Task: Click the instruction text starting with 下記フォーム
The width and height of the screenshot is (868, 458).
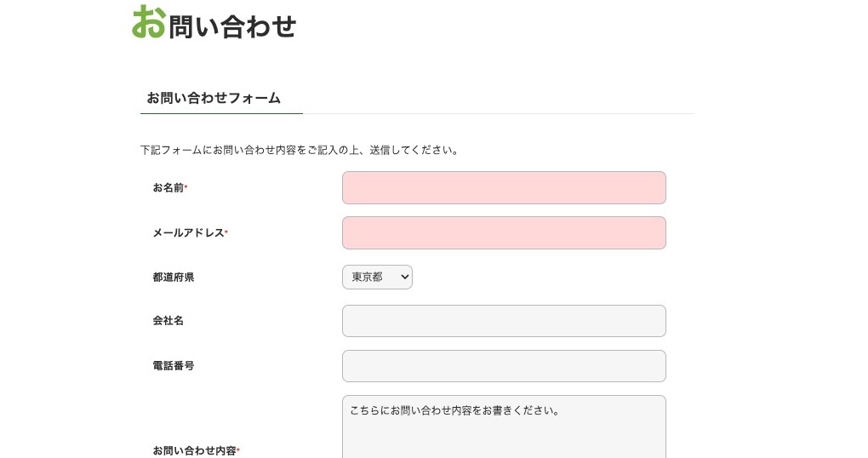Action: pyautogui.click(x=300, y=151)
